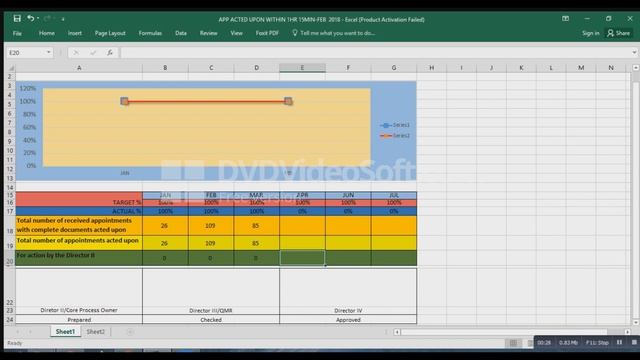
Task: Select the 'Approved' cell
Action: tap(348, 320)
